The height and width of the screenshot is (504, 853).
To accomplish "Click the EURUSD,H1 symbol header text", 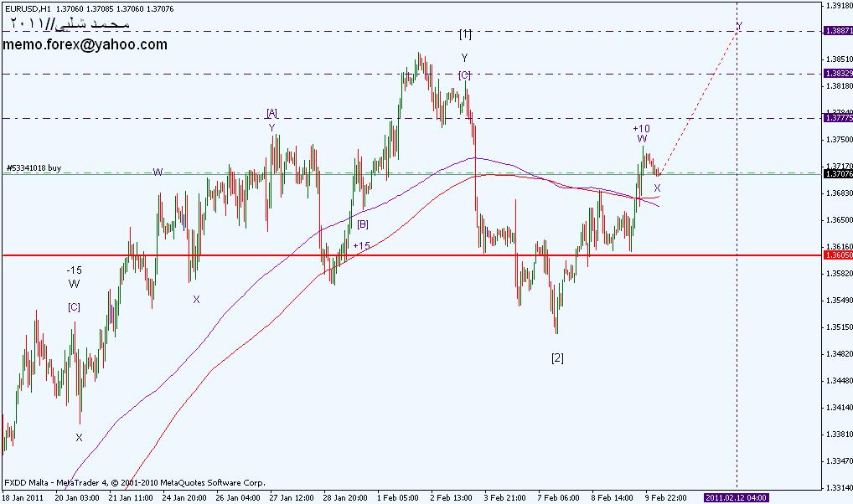I will click(x=25, y=7).
